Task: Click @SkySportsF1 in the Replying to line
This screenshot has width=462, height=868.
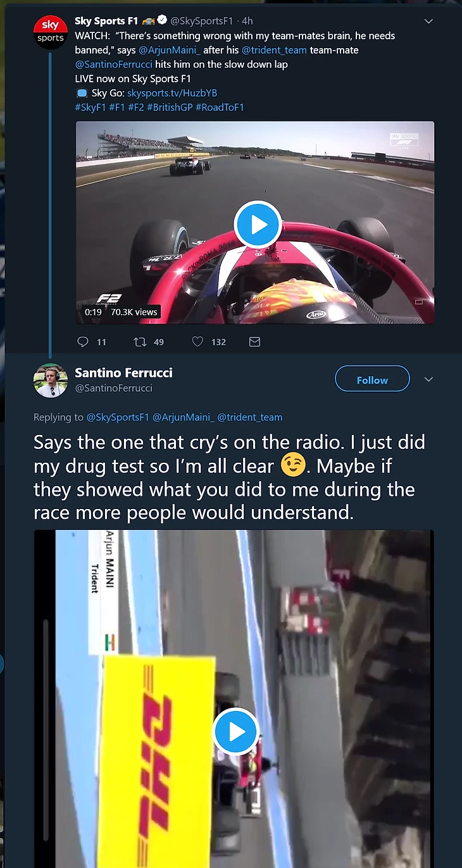Action: [118, 417]
